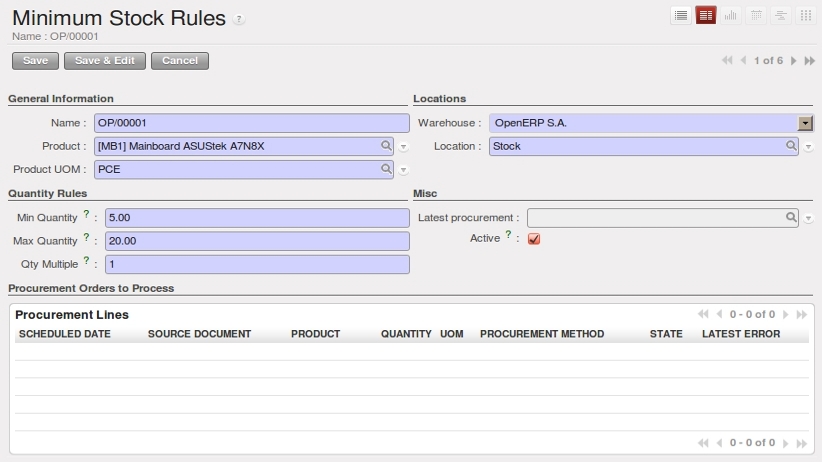Select the form view icon
This screenshot has width=822, height=462.
point(706,16)
